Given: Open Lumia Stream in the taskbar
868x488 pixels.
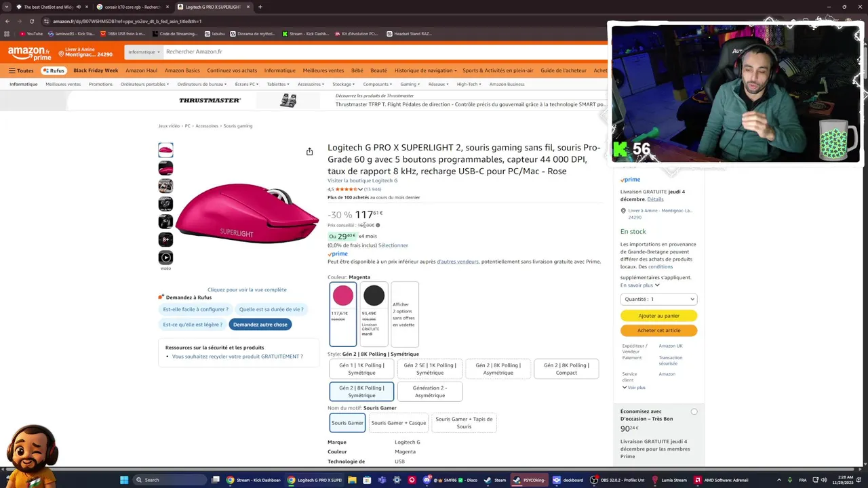Looking at the screenshot, I should coord(669,480).
